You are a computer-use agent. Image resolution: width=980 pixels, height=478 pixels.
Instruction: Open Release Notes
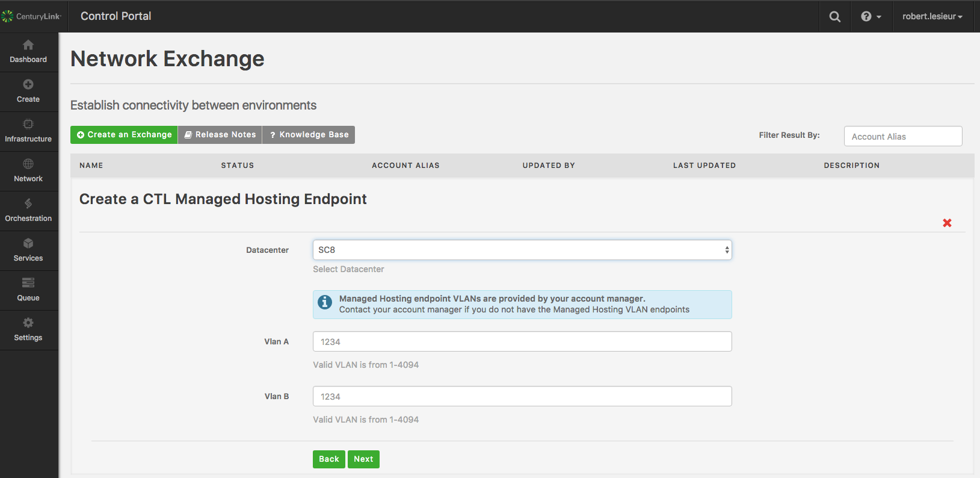[220, 135]
